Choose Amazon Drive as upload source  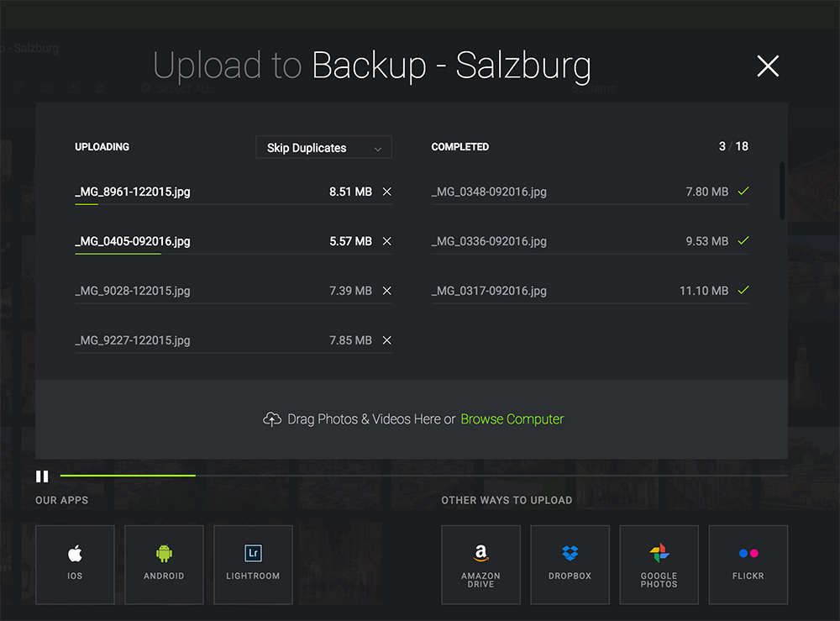coord(480,565)
